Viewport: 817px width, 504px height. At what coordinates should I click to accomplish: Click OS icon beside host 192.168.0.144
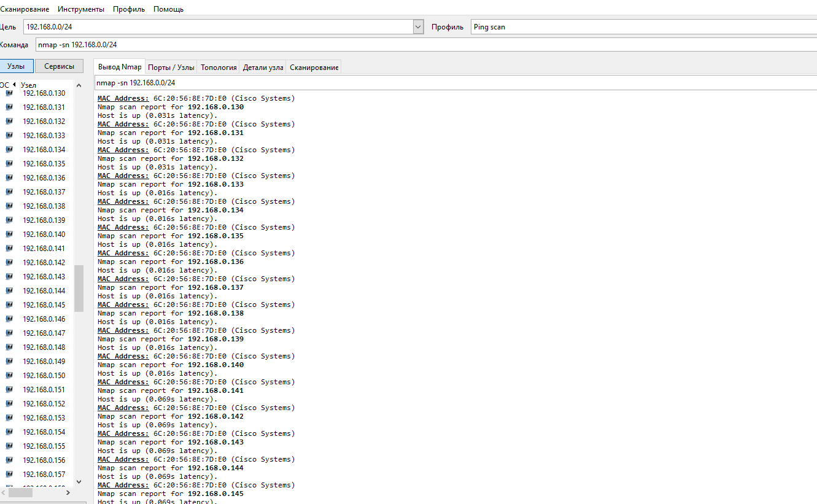click(9, 291)
